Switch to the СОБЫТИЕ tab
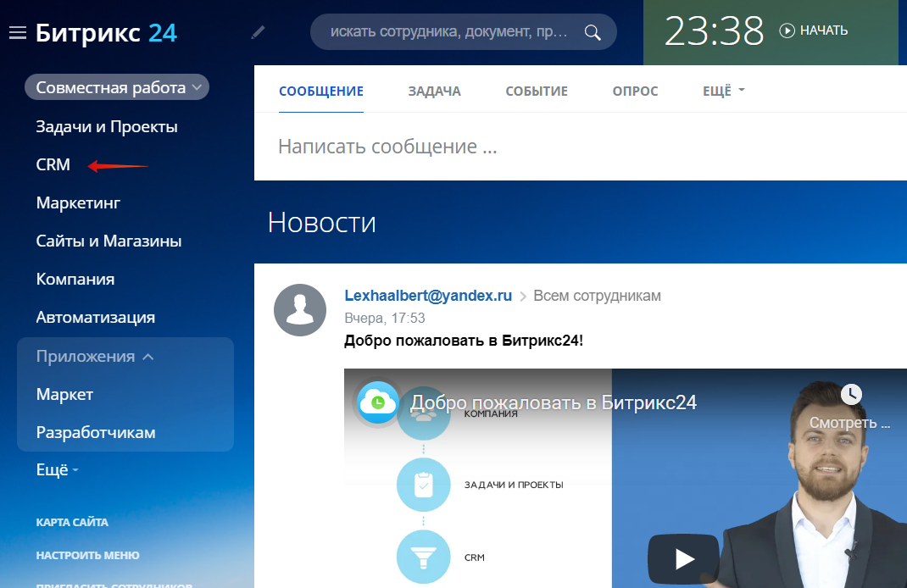The height and width of the screenshot is (588, 907). click(x=537, y=92)
